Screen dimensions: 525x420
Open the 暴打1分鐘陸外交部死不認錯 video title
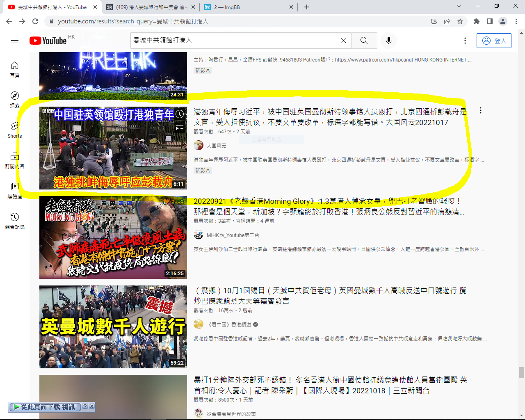click(330, 385)
